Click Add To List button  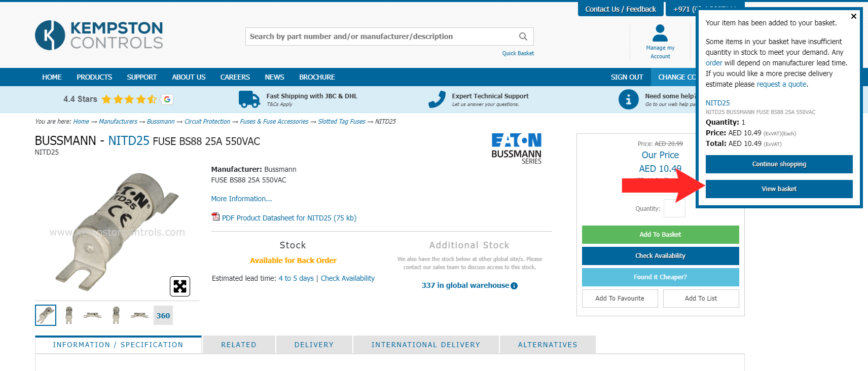tap(701, 299)
